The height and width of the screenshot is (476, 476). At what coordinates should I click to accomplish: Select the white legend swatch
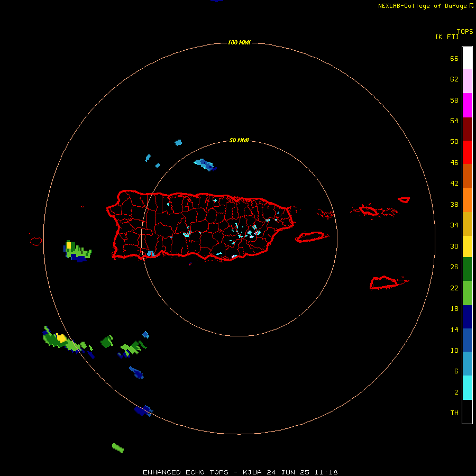point(467,58)
